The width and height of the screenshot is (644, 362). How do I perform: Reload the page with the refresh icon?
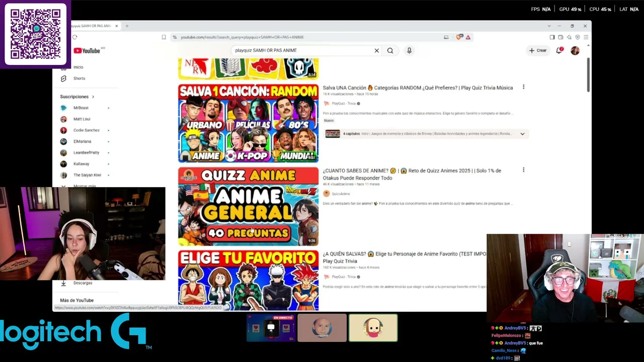click(74, 37)
